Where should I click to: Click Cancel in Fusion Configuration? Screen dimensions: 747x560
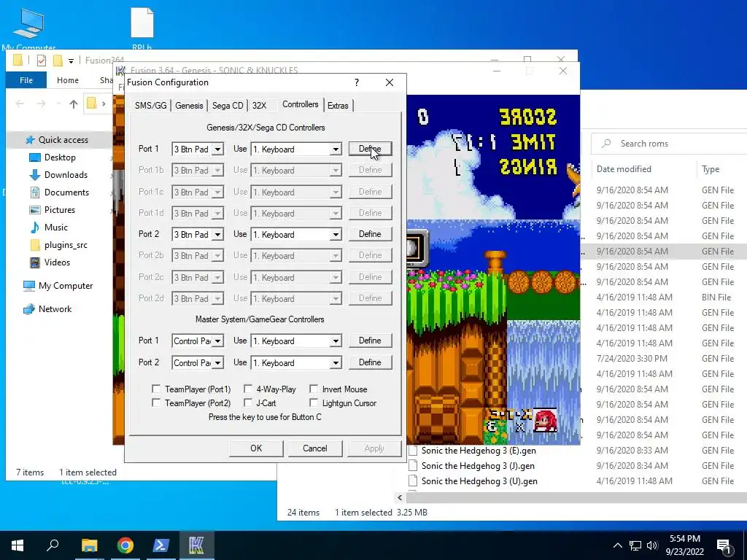[x=315, y=448]
